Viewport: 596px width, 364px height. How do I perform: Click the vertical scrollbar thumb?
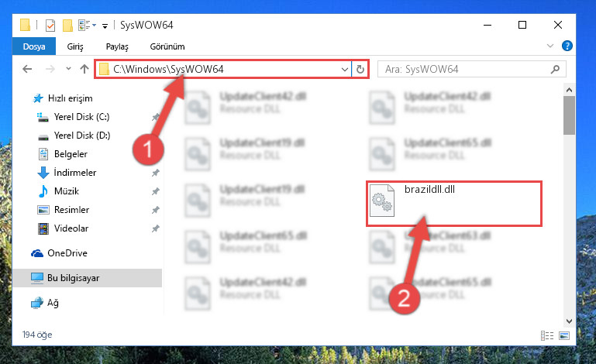[x=569, y=115]
